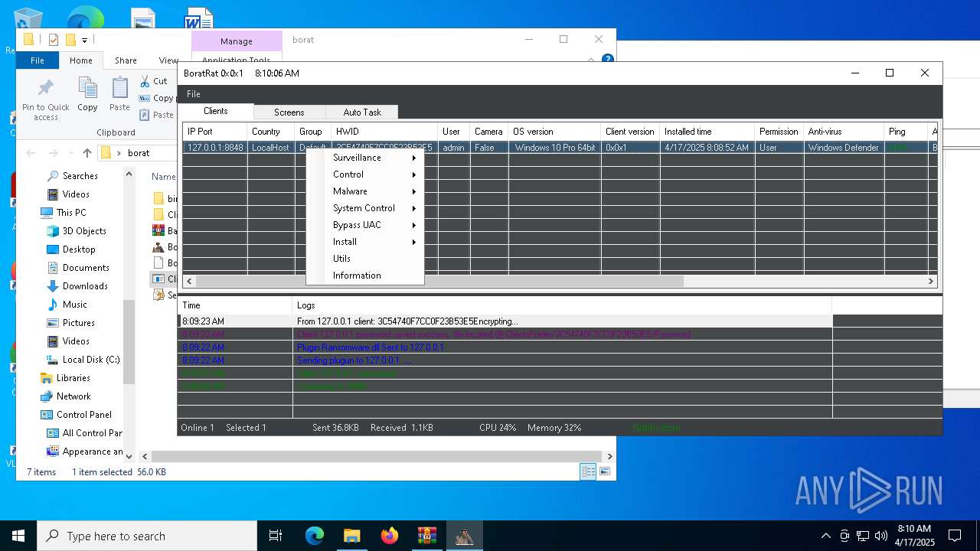Open the Control submenu
Screen dimensions: 980x551
coord(364,174)
